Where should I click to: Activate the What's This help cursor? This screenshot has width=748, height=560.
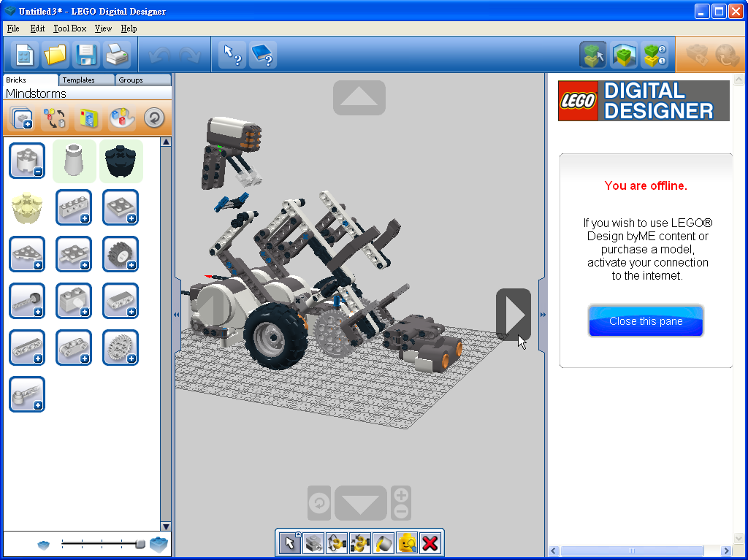(232, 55)
